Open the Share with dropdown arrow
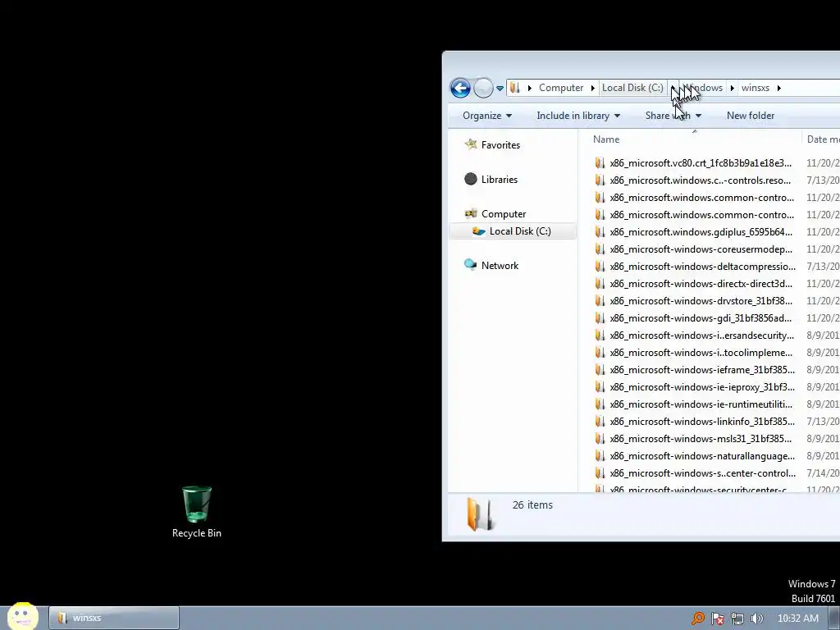Image resolution: width=840 pixels, height=630 pixels. point(699,116)
